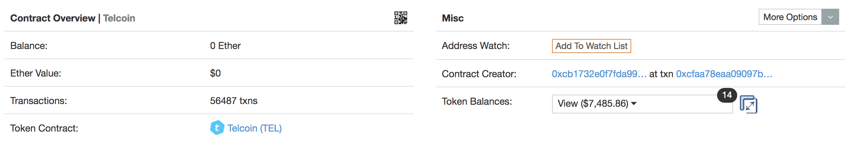Open the More Options menu button
This screenshot has width=868, height=147.
[x=790, y=17]
